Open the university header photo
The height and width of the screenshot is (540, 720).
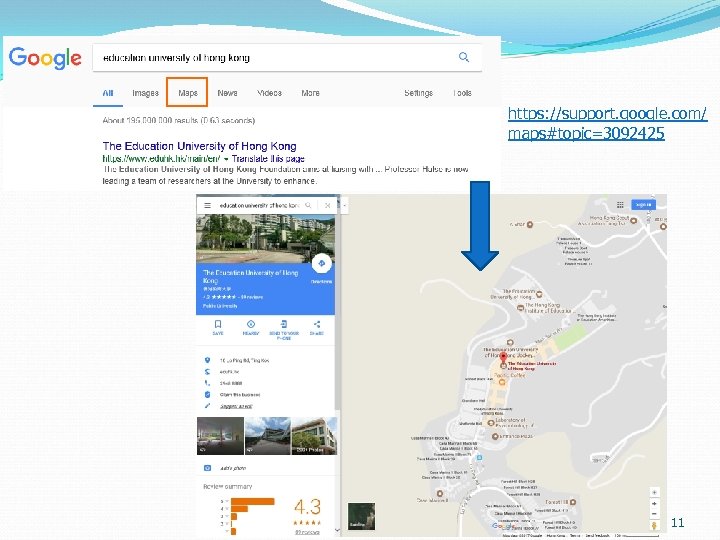point(265,239)
